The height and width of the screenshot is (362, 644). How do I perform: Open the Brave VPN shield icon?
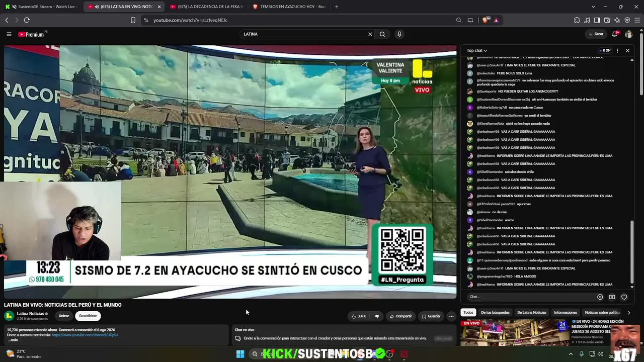click(627, 20)
